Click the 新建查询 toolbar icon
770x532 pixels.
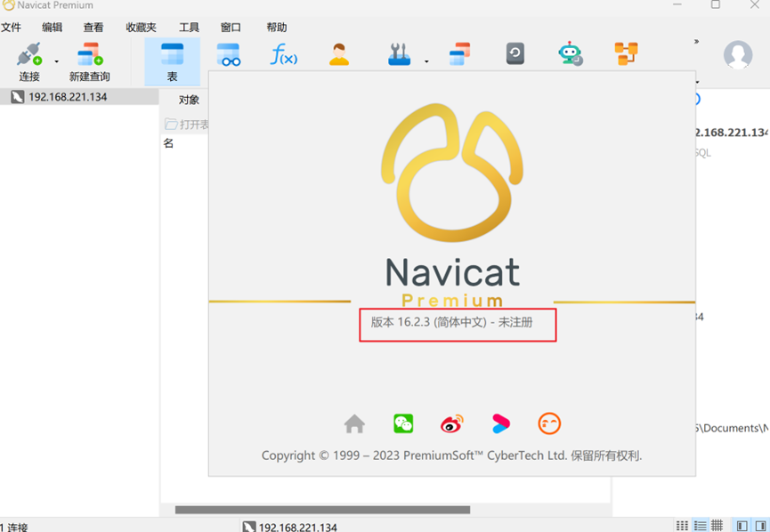[89, 61]
